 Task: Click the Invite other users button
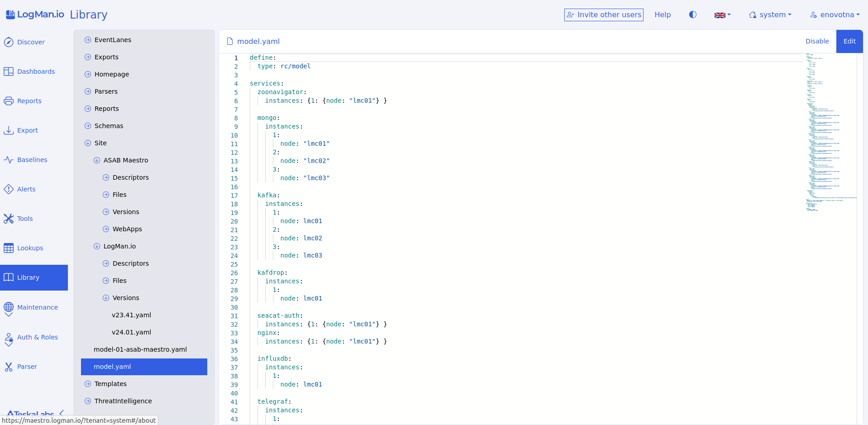(604, 15)
